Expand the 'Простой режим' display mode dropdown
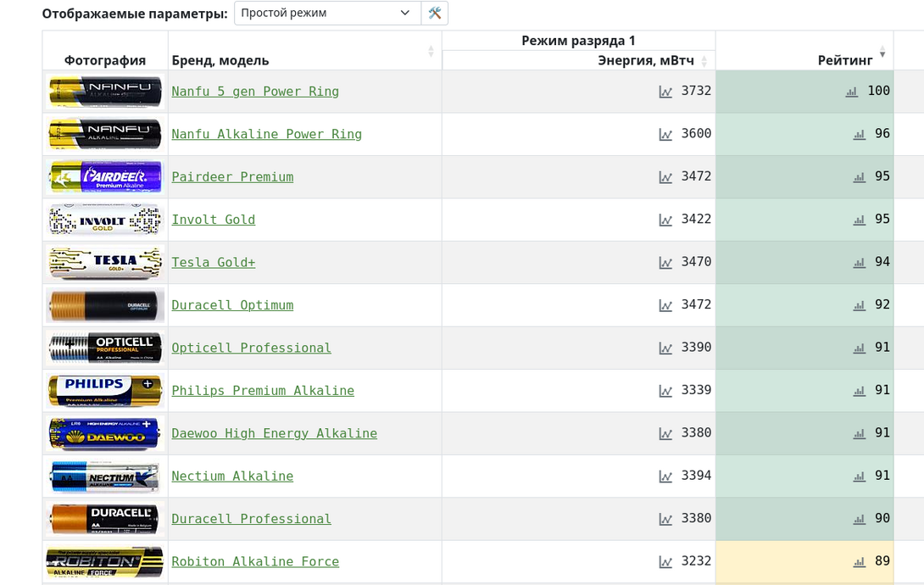This screenshot has width=924, height=585. pos(327,13)
